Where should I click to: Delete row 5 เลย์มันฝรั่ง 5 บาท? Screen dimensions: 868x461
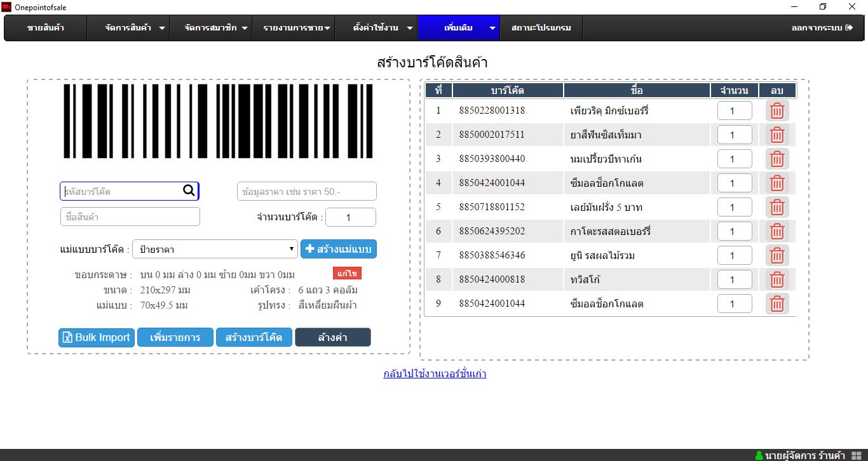(x=776, y=207)
